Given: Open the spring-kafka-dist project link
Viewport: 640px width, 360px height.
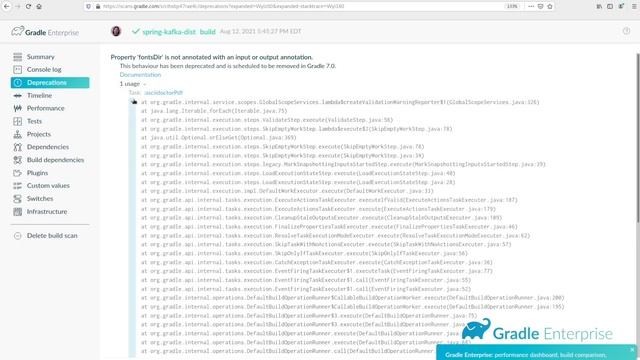Looking at the screenshot, I should (x=169, y=32).
